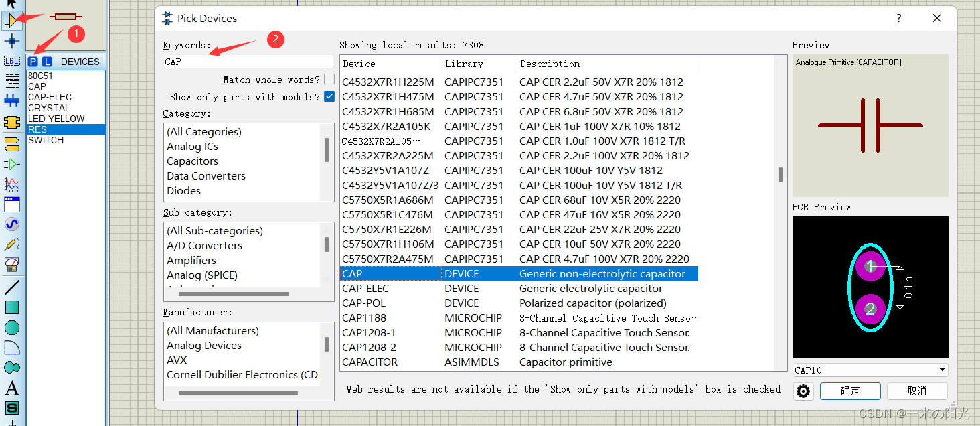Screen dimensions: 980x426
Task: Select the Text script mode tool
Action: [x=12, y=81]
